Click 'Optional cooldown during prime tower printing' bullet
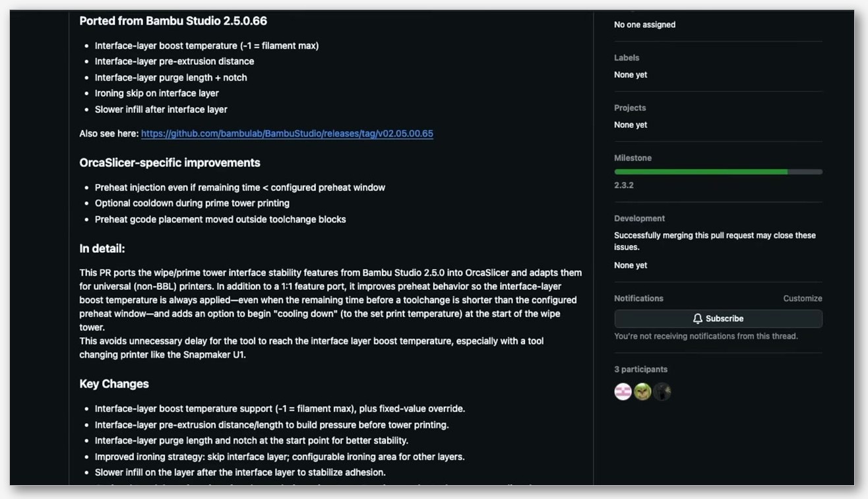868x499 pixels. coord(192,203)
